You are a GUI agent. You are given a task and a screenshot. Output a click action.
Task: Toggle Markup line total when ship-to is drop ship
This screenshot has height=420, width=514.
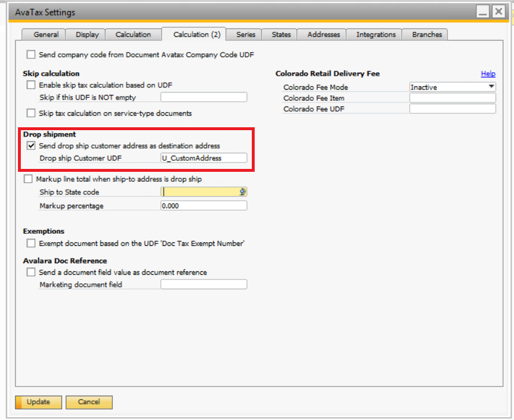[28, 179]
